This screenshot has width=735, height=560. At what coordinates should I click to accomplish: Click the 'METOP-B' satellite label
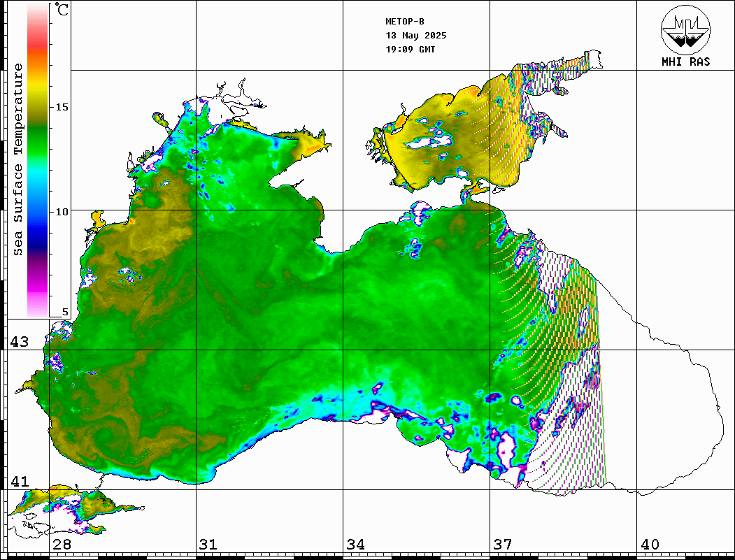click(404, 22)
